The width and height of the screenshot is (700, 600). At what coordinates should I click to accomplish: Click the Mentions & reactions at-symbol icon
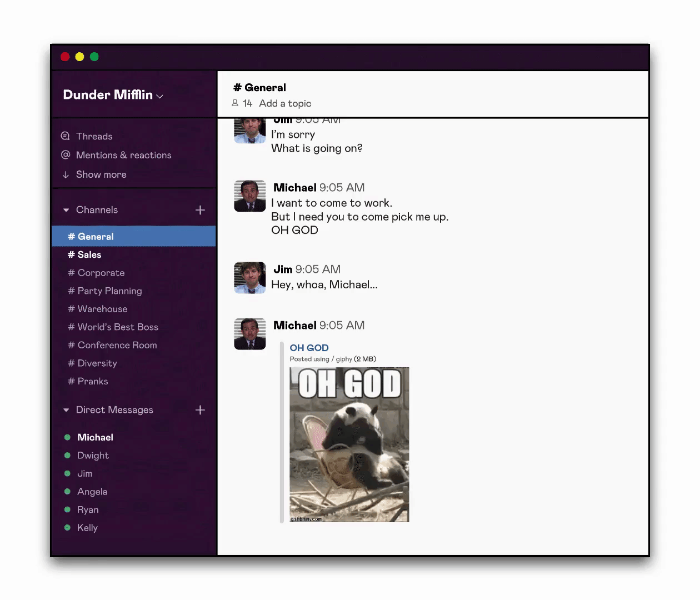tap(64, 155)
